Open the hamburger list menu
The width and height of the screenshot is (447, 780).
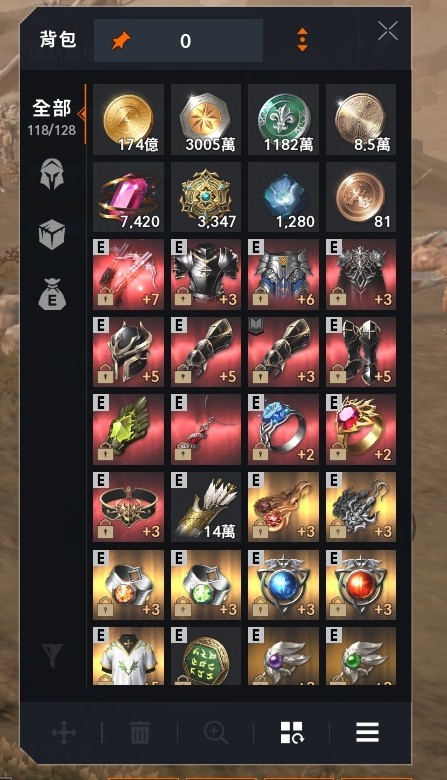pos(368,732)
